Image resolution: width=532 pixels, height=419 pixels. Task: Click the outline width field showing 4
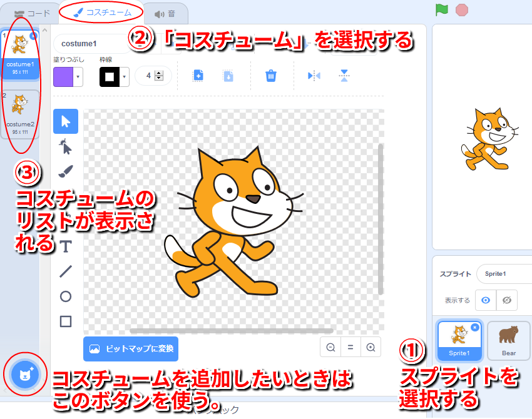click(x=153, y=76)
